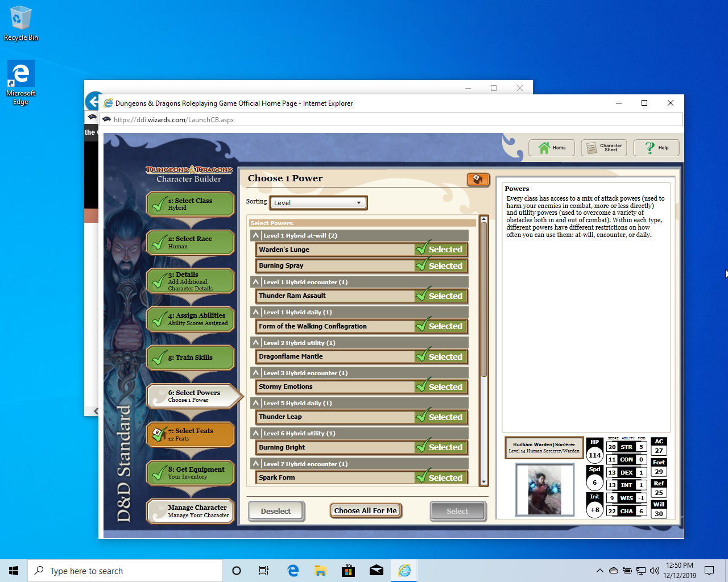Open the Character Sheet icon
Viewport: 728px width, 582px height.
pyautogui.click(x=603, y=147)
